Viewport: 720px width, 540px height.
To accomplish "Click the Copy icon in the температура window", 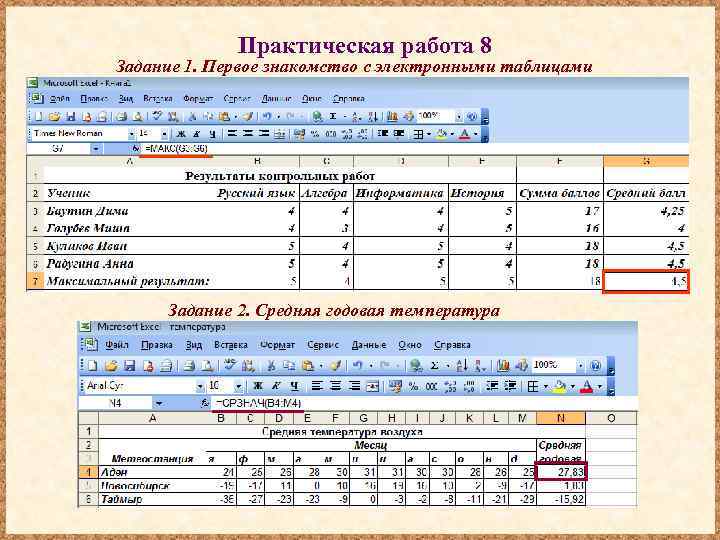I will (x=289, y=366).
